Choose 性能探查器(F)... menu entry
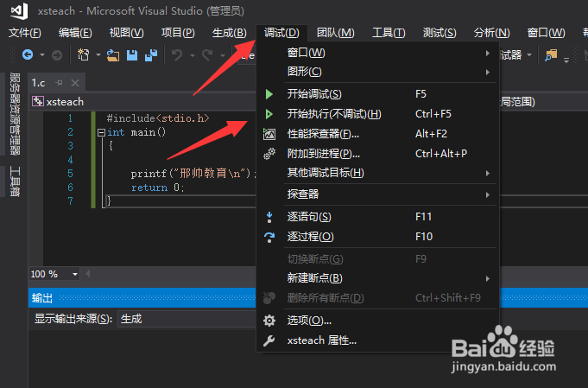 click(377, 134)
